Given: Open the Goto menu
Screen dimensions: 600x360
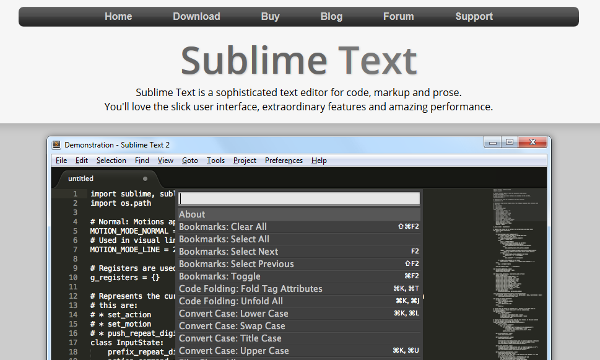Looking at the screenshot, I should coord(190,160).
